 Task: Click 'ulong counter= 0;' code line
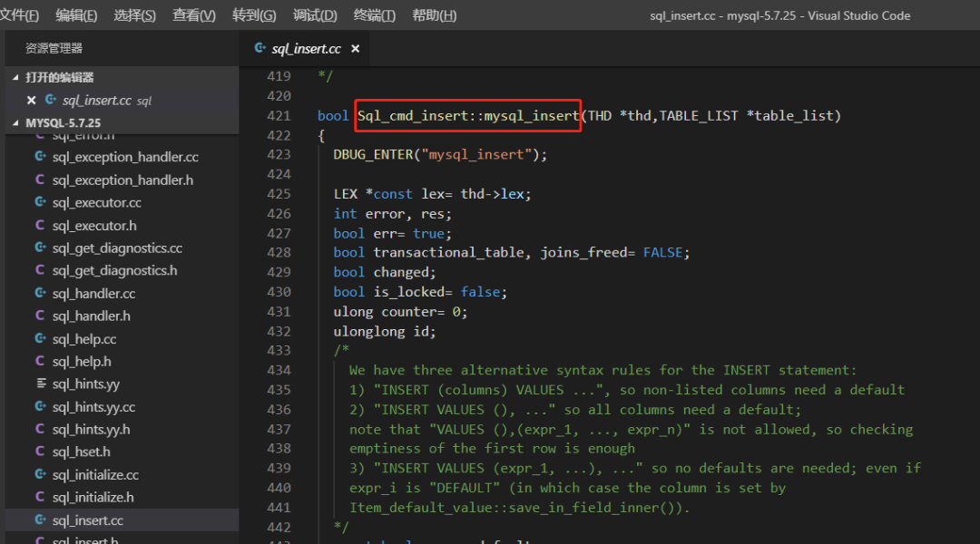400,312
